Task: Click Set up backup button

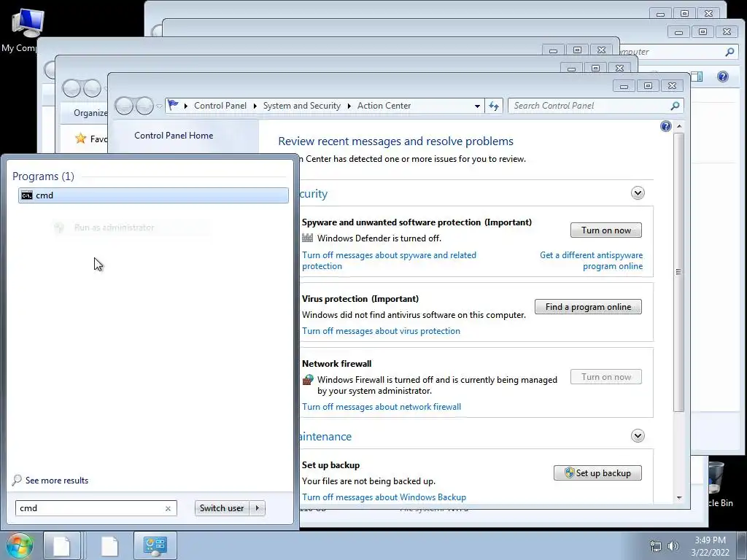Action: click(597, 472)
